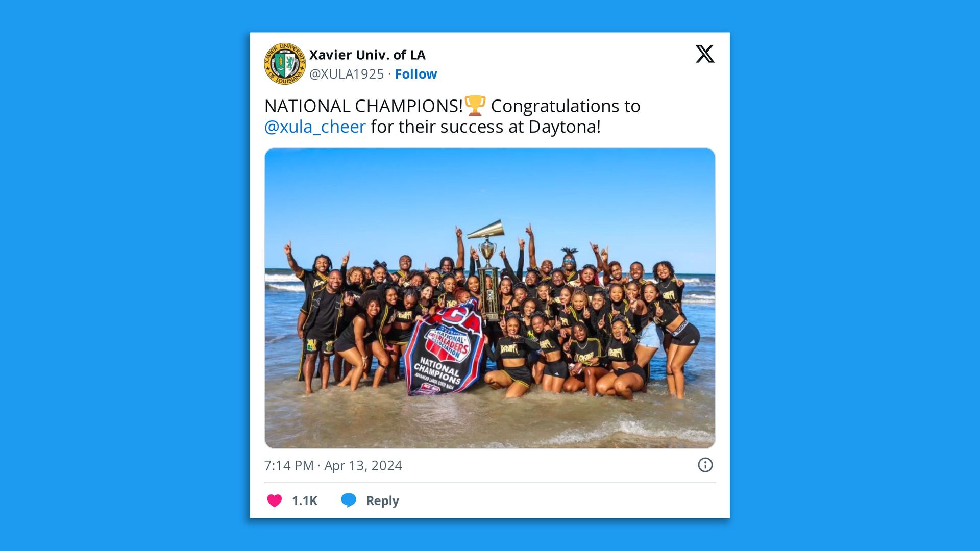Viewport: 980px width, 551px height.
Task: Open the Xavier Univ. of LA display name
Action: click(x=368, y=55)
